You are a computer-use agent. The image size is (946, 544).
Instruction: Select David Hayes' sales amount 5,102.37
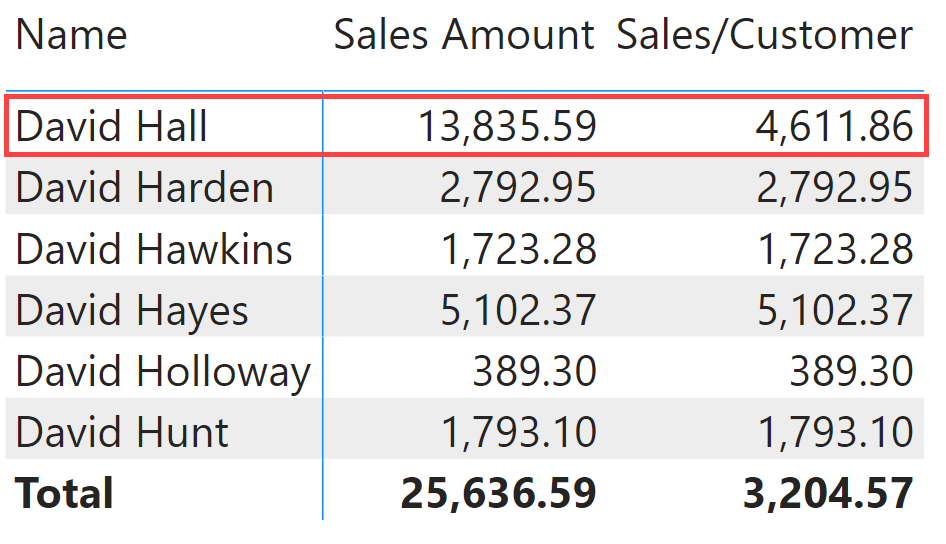518,311
